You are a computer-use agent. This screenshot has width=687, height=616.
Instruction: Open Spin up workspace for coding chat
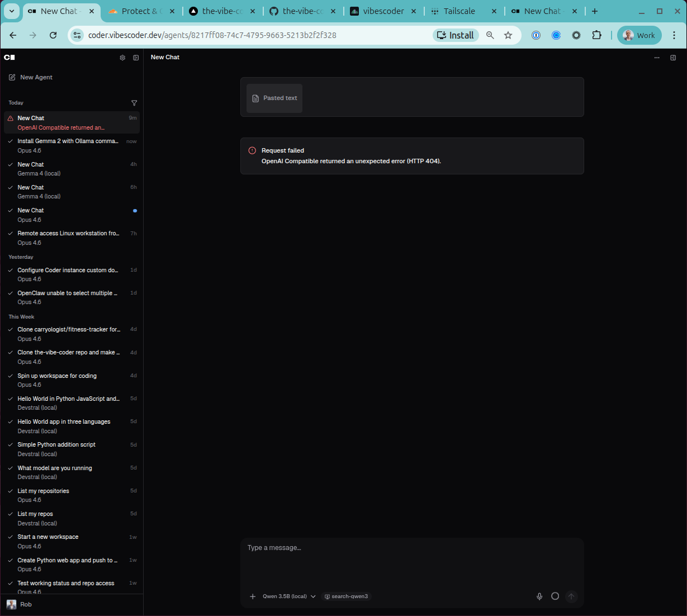[72, 380]
